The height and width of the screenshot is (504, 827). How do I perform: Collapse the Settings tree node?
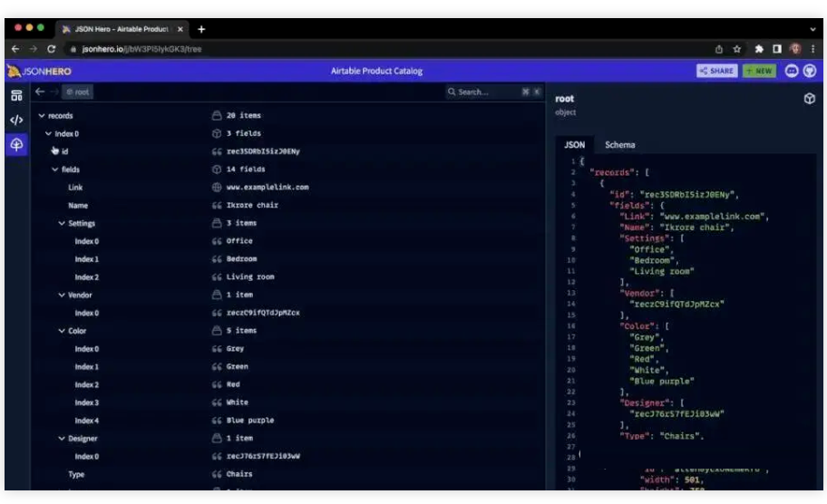(62, 223)
